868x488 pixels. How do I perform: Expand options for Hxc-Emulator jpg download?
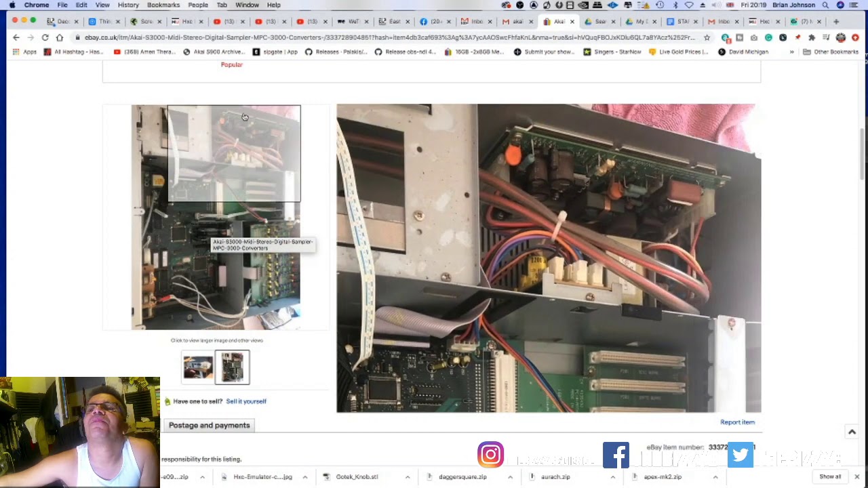pyautogui.click(x=305, y=477)
